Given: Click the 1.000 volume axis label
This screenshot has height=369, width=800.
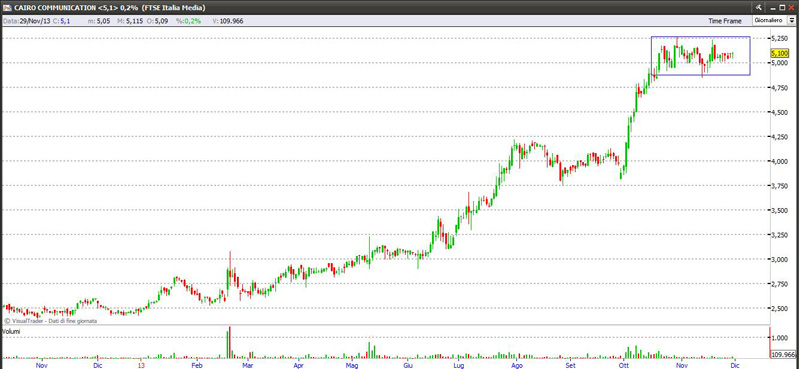Looking at the screenshot, I should [x=781, y=338].
